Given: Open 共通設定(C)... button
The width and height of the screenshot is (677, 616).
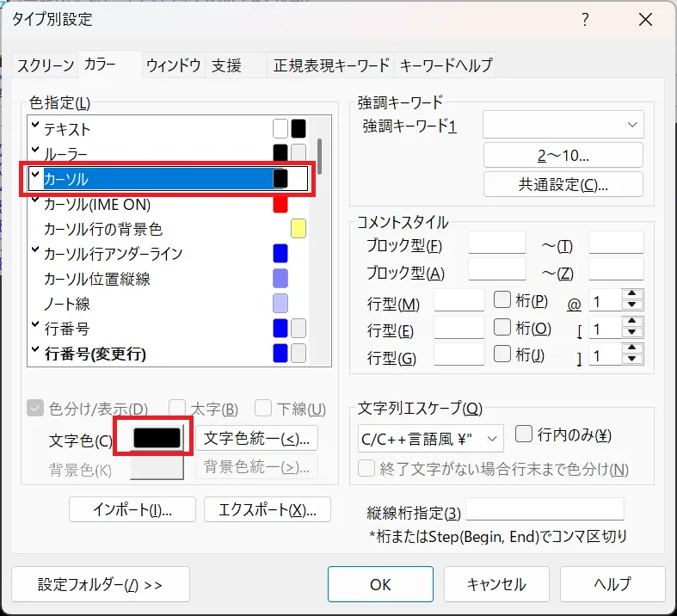Looking at the screenshot, I should pos(563,184).
